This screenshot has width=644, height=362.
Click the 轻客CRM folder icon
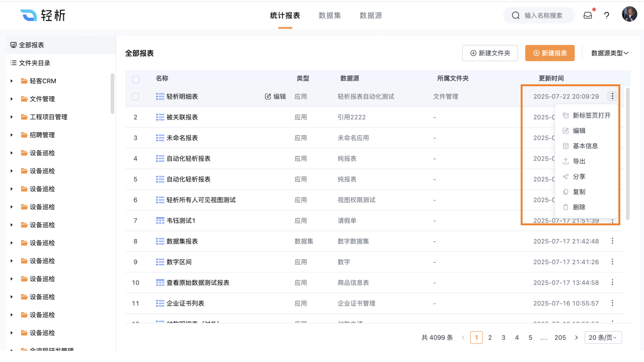[x=24, y=81]
